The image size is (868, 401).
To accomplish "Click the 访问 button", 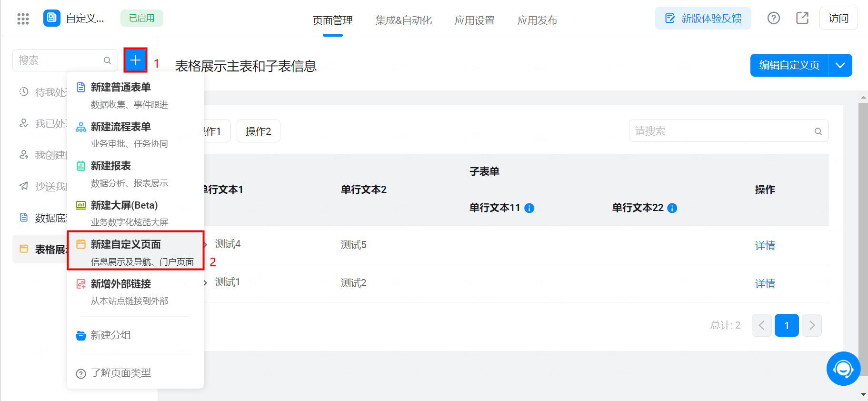I will (838, 18).
